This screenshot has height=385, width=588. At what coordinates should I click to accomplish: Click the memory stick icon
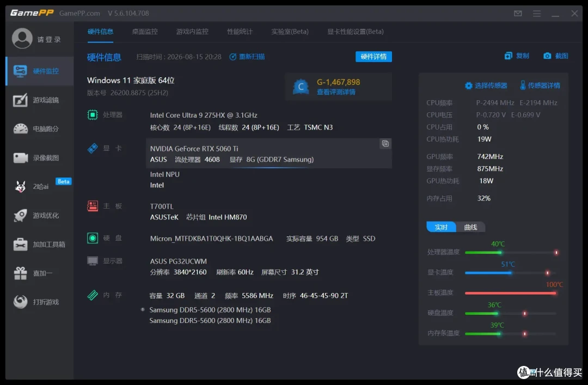[x=93, y=295]
